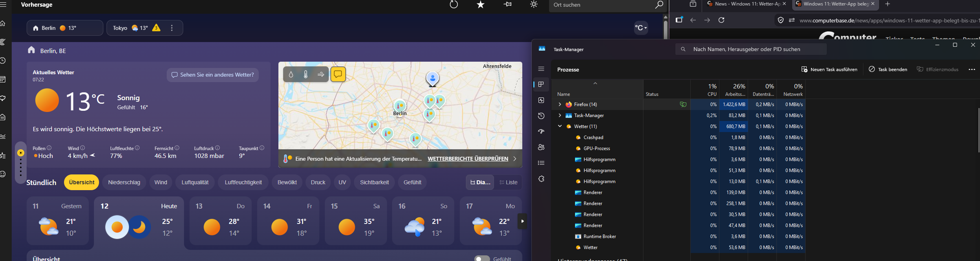The width and height of the screenshot is (980, 261).
Task: Click Taupunkt info icon
Action: click(262, 148)
